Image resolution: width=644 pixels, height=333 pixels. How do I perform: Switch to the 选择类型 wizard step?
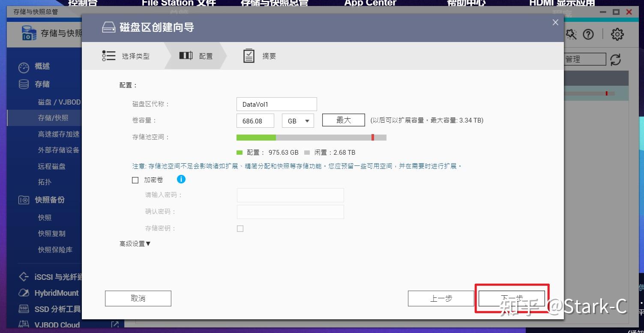136,55
